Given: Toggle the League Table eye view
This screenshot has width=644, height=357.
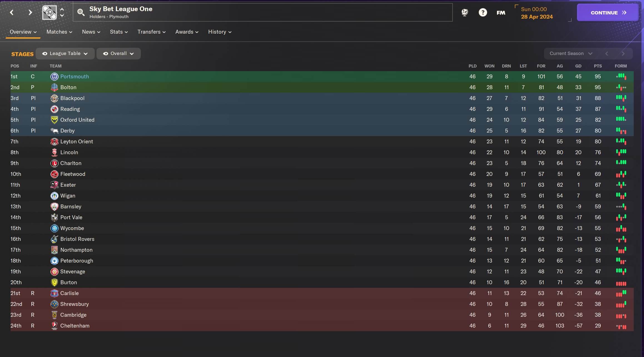Looking at the screenshot, I should click(65, 54).
